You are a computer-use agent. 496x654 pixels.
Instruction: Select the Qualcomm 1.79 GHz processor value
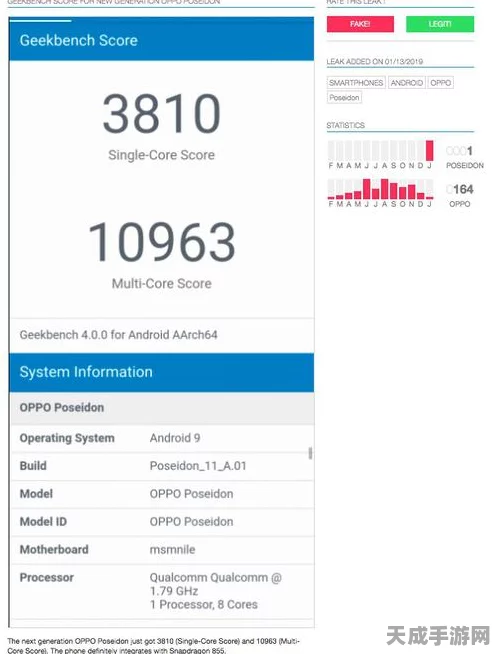pyautogui.click(x=216, y=591)
